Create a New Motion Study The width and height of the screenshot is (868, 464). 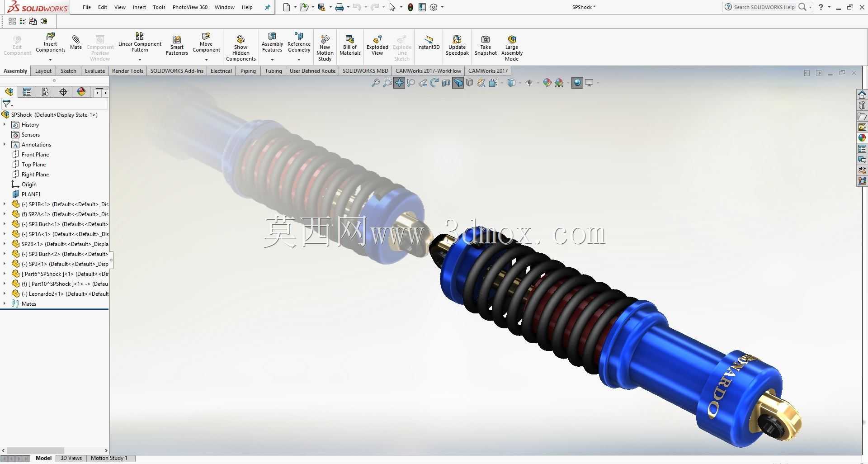pyautogui.click(x=325, y=48)
